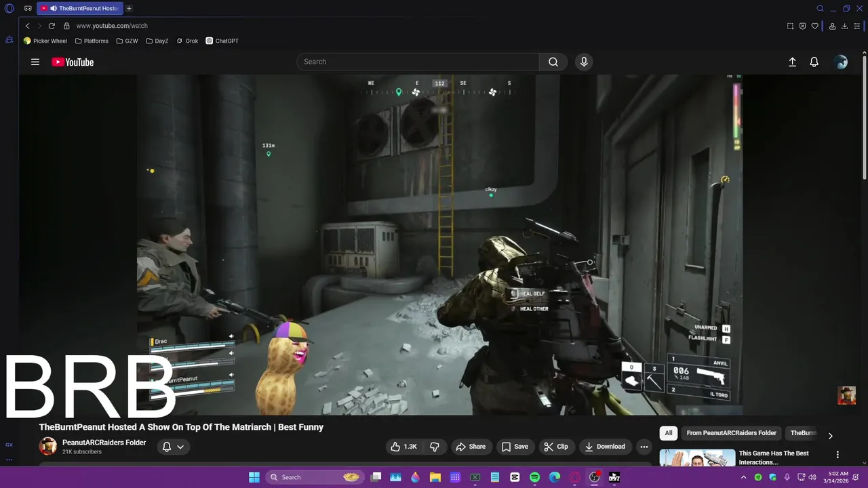Image resolution: width=868 pixels, height=488 pixels.
Task: Open Spotify from the taskbar
Action: (x=534, y=477)
